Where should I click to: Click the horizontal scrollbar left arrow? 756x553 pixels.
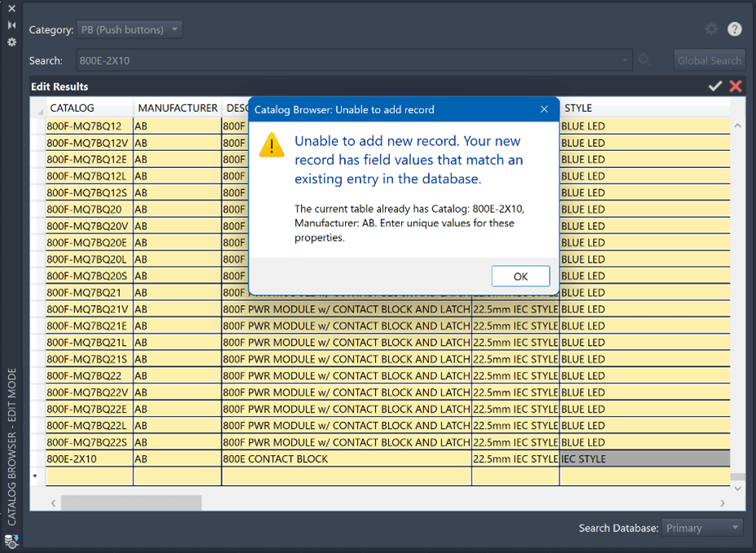pyautogui.click(x=53, y=503)
